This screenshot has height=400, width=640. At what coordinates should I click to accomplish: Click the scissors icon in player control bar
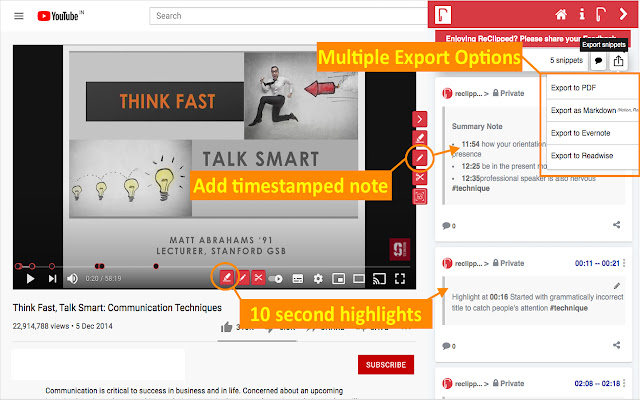point(258,278)
